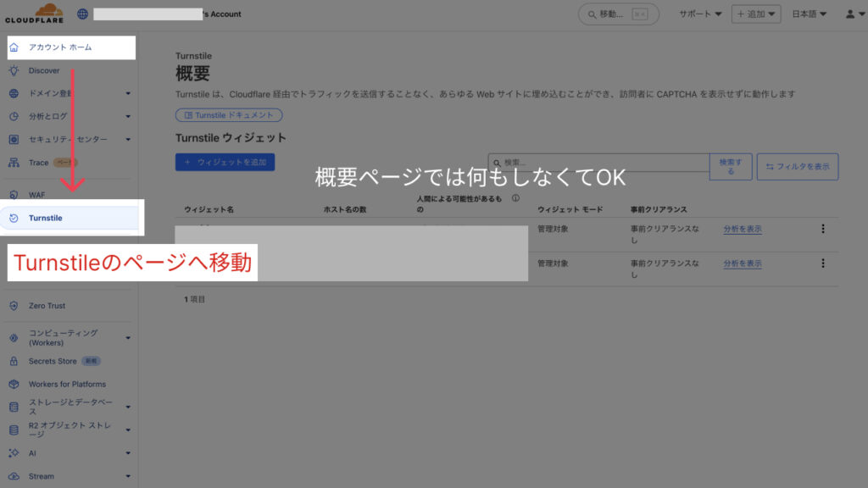The width and height of the screenshot is (868, 488).
Task: Click the Zero Trust icon
Action: pos(14,305)
